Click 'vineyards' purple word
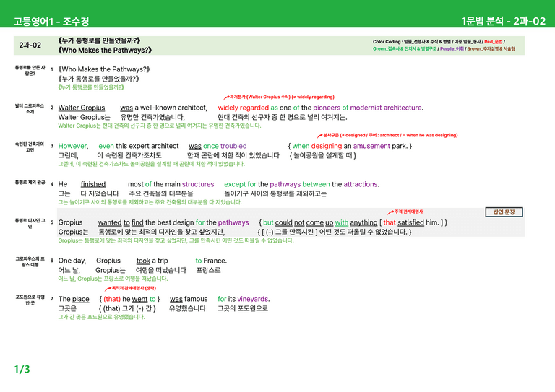The height and width of the screenshot is (392, 555). [x=253, y=299]
